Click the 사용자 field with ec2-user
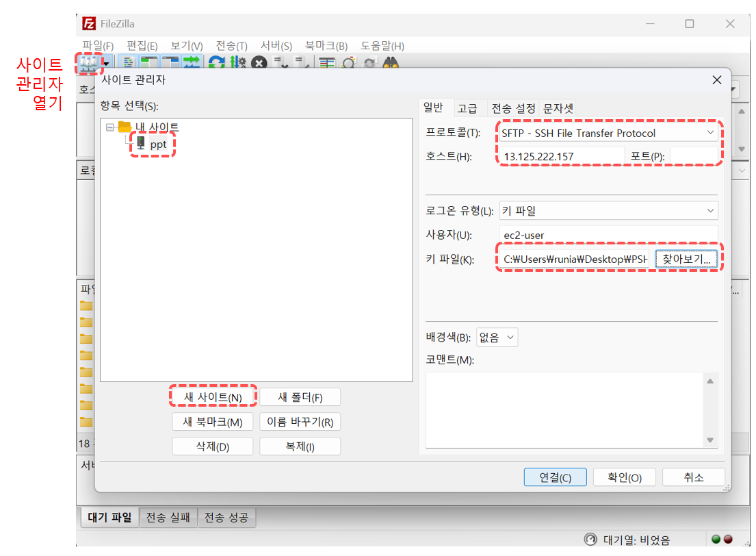This screenshot has height=556, width=756. [608, 235]
